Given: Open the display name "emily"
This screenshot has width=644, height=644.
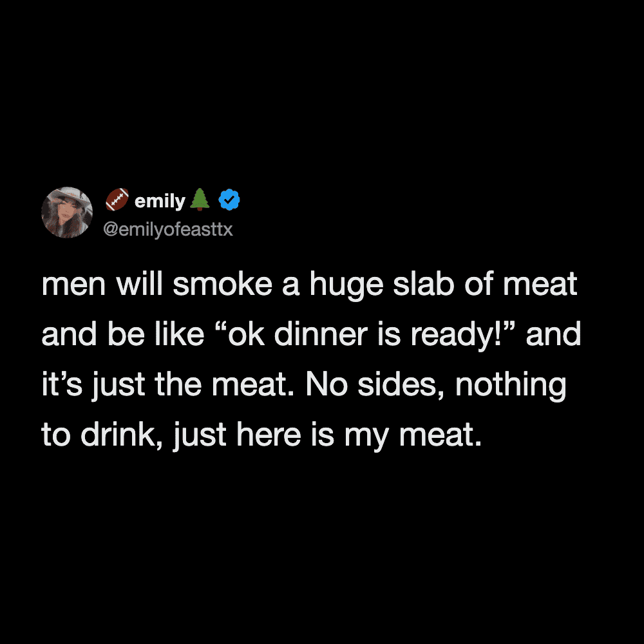Looking at the screenshot, I should coord(160,202).
